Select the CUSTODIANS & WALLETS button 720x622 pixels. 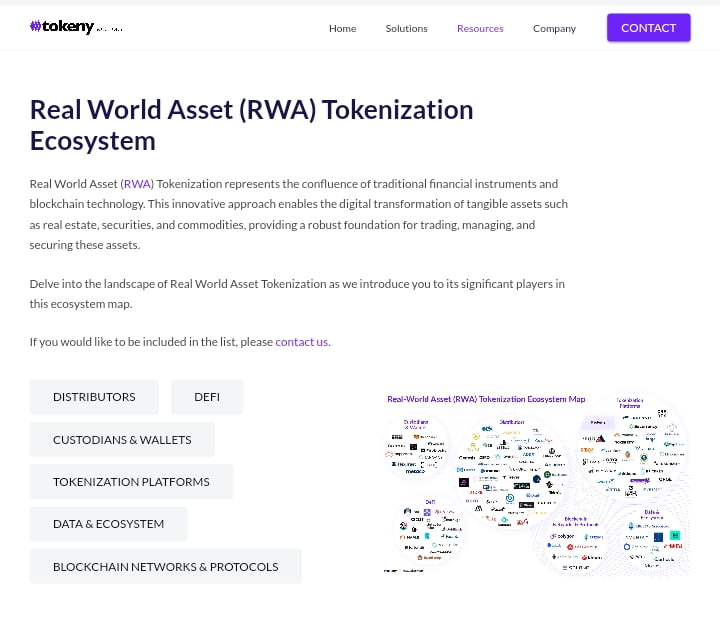122,440
